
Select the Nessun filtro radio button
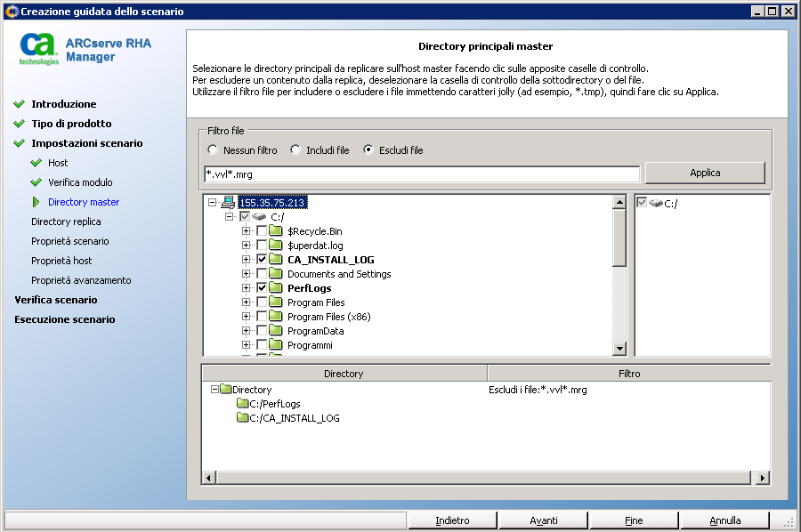(x=213, y=150)
